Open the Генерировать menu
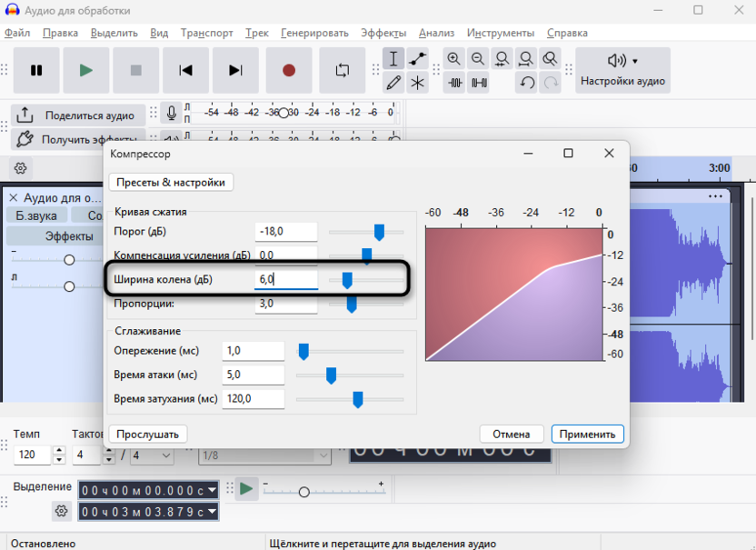756x550 pixels. tap(314, 33)
